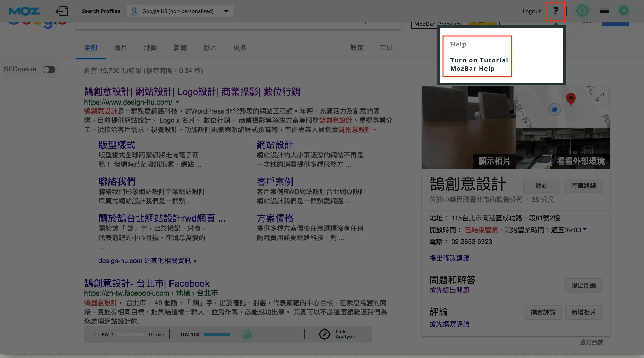The height and width of the screenshot is (358, 644).
Task: Select the 圖片 search tab
Action: pyautogui.click(x=120, y=48)
